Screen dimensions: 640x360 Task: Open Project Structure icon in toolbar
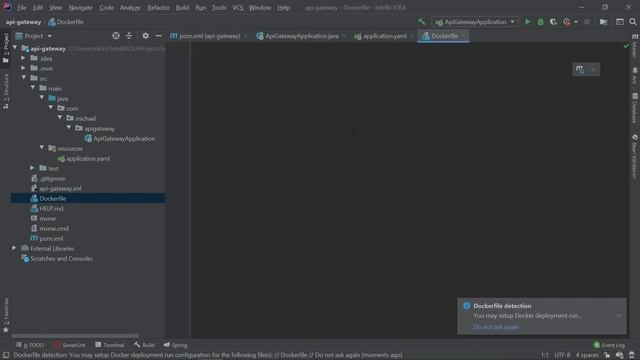pos(603,22)
